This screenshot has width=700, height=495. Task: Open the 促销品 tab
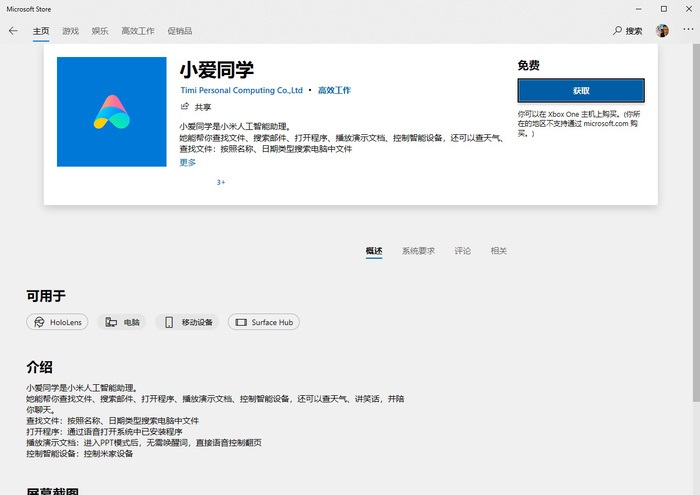coord(179,31)
